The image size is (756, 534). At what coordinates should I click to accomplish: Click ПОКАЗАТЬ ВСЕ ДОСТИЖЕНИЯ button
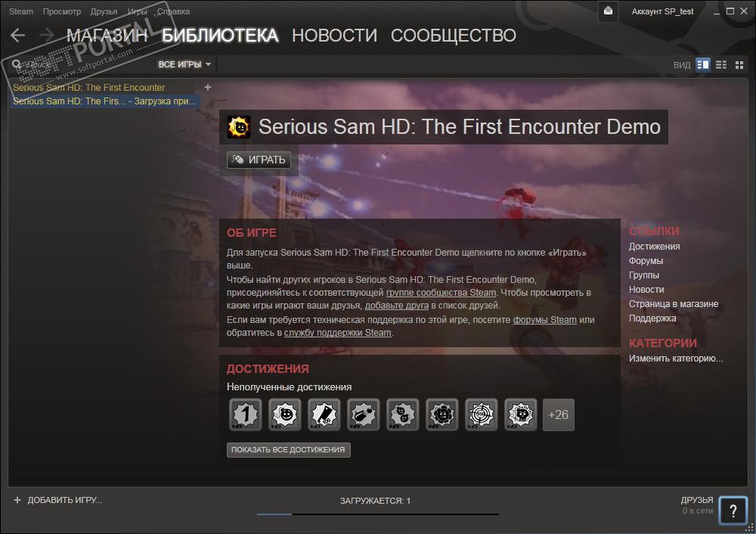pos(288,449)
